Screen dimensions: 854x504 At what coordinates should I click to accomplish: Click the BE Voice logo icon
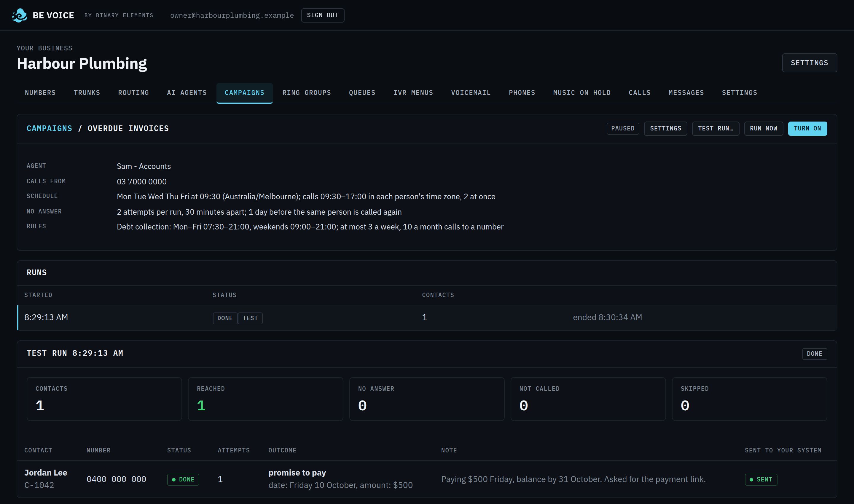tap(19, 15)
